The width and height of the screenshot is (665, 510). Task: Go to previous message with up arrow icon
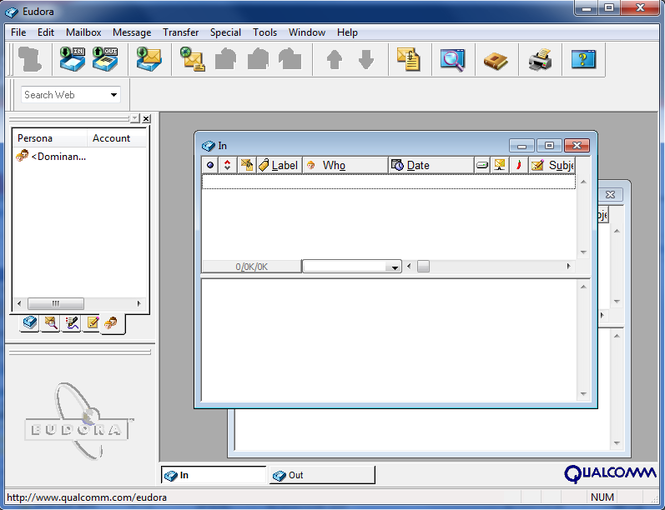click(x=334, y=59)
